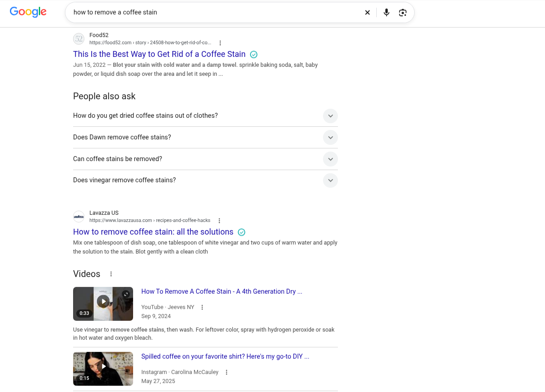This screenshot has height=392, width=545.
Task: Click the 0:15 duration label
Action: coord(84,378)
